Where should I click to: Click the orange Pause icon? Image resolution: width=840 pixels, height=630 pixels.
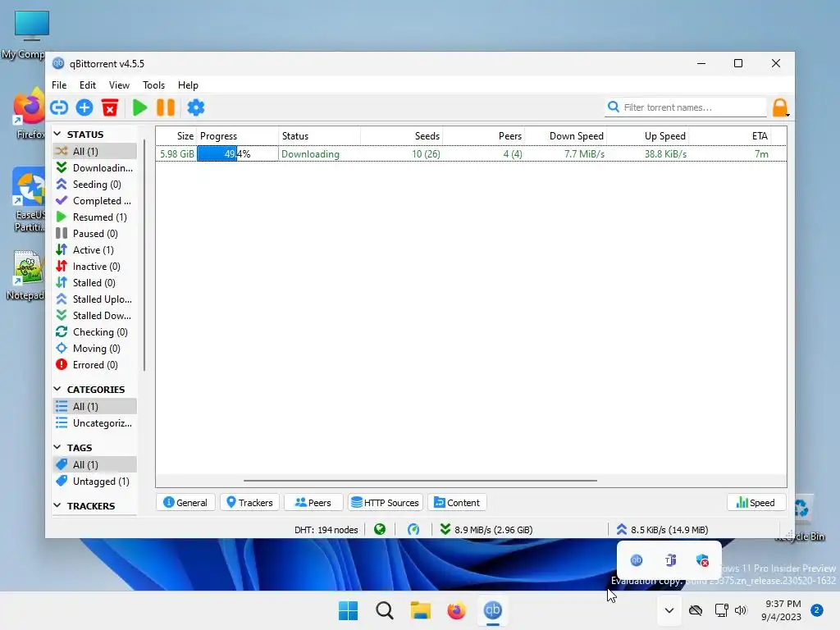pyautogui.click(x=166, y=107)
